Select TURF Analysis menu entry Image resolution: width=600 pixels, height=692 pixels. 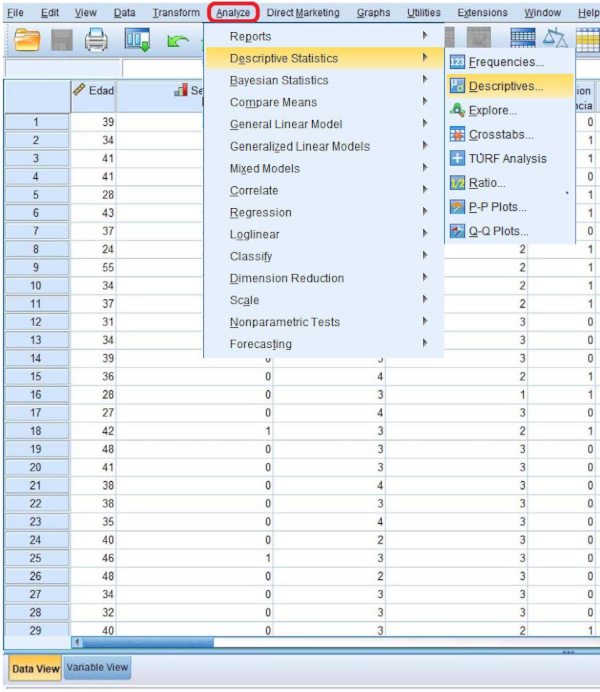coord(507,158)
